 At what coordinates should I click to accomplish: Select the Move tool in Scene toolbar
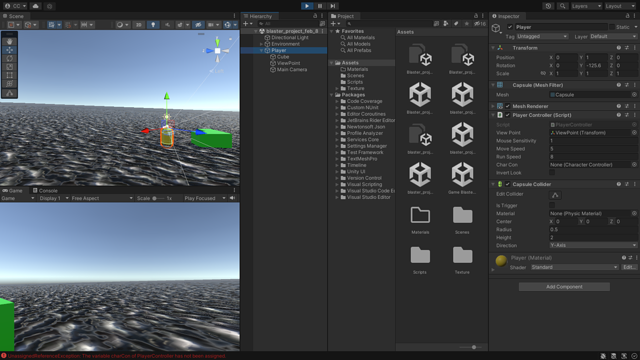click(x=9, y=50)
